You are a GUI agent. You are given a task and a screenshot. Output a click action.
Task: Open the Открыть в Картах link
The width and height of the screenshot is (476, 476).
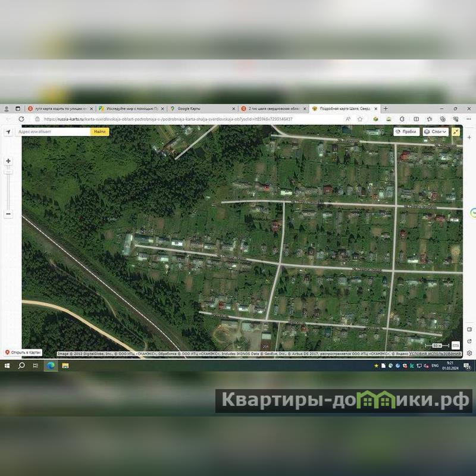23,352
